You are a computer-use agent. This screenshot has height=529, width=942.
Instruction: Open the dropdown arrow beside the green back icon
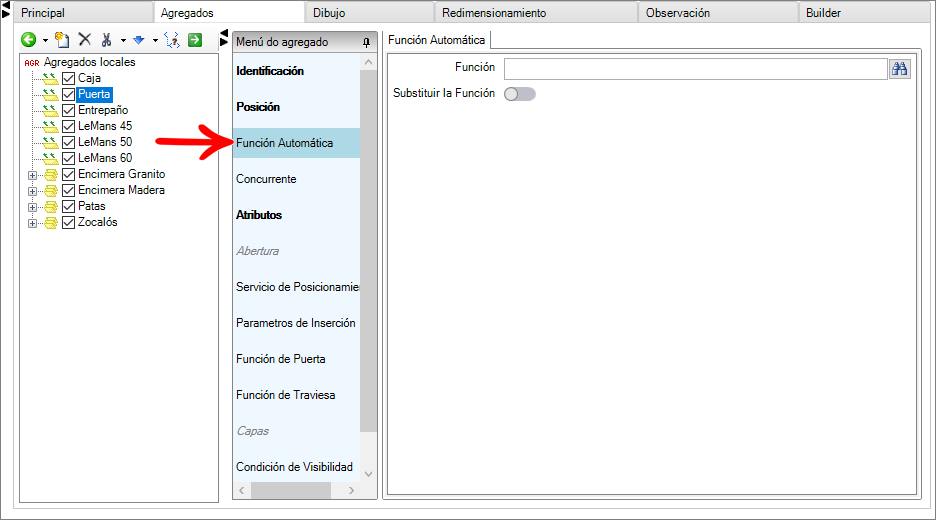point(45,41)
